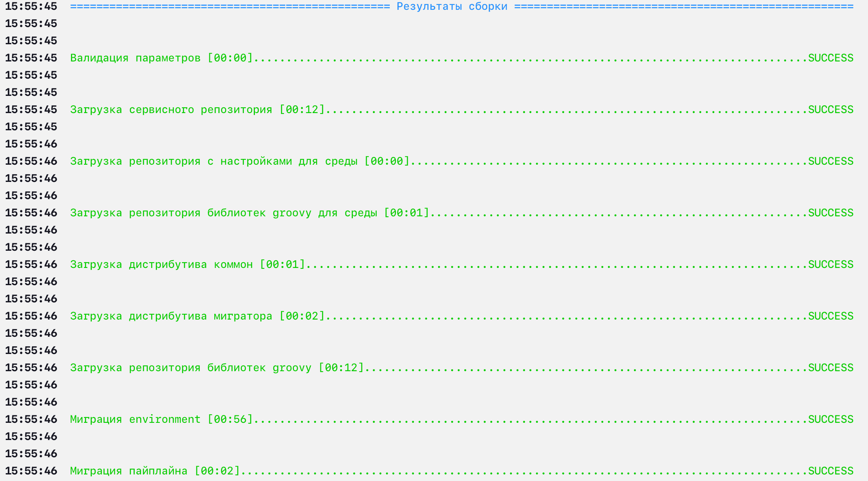
Task: Click SUCCESS of библиотек groovy [00:12] line
Action: (x=830, y=368)
